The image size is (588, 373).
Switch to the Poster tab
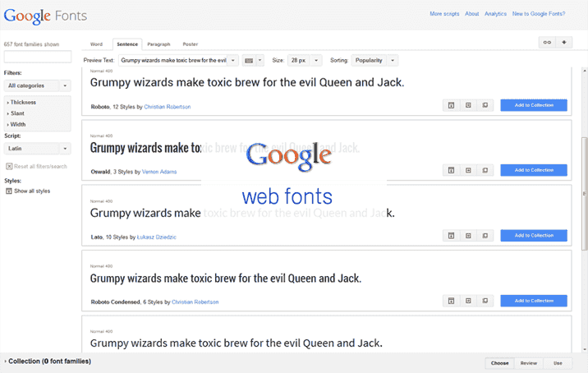pos(190,44)
